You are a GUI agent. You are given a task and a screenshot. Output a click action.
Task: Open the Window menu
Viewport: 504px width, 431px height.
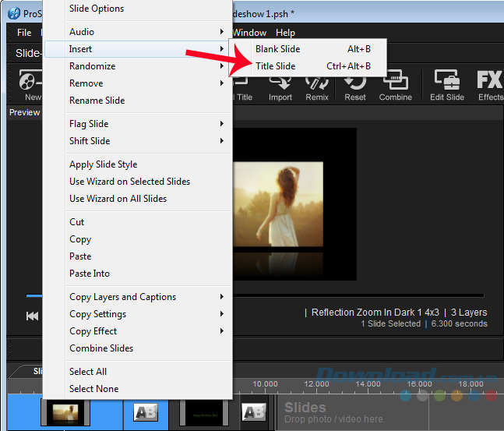[249, 33]
